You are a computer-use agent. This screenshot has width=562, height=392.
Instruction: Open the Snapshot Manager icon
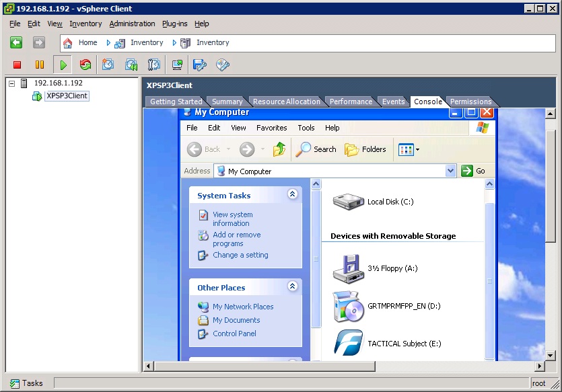pyautogui.click(x=154, y=65)
